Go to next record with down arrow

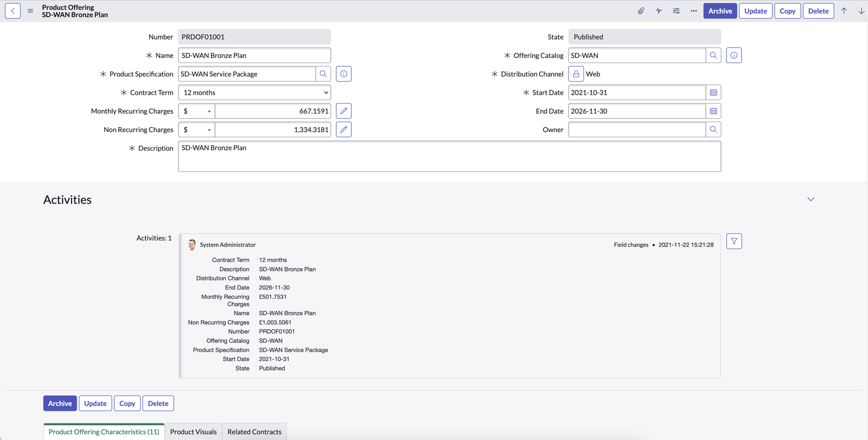point(861,11)
